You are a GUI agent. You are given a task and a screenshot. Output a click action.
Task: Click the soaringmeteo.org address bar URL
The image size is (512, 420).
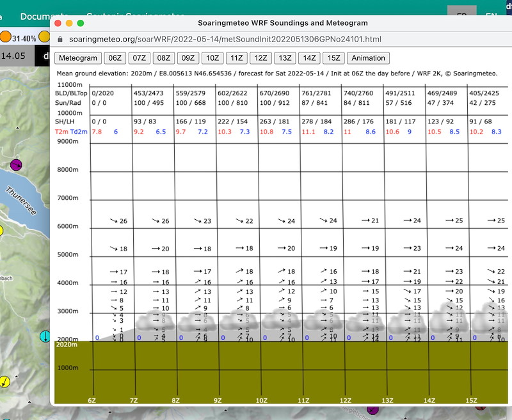coord(225,40)
